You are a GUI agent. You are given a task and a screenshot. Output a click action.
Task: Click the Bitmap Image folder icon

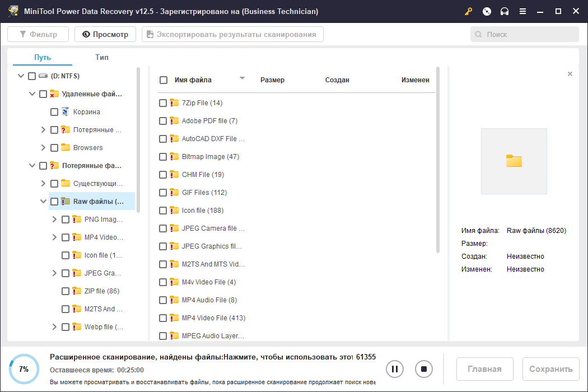tap(174, 156)
